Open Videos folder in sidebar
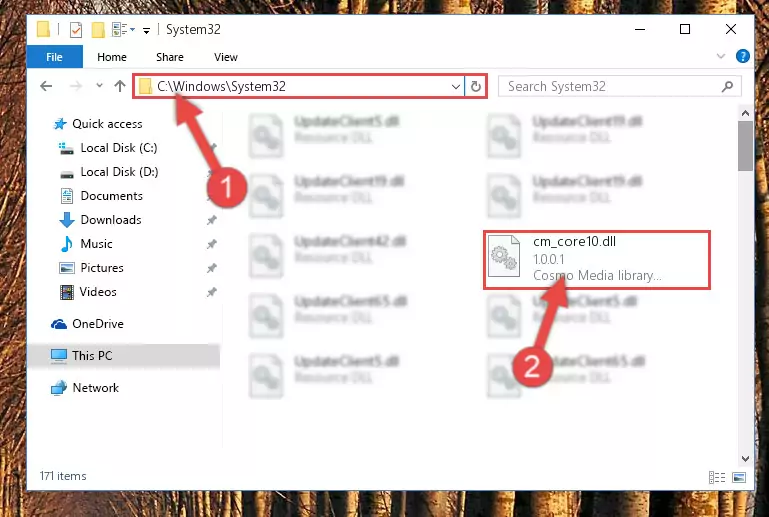The width and height of the screenshot is (769, 517). tap(98, 292)
